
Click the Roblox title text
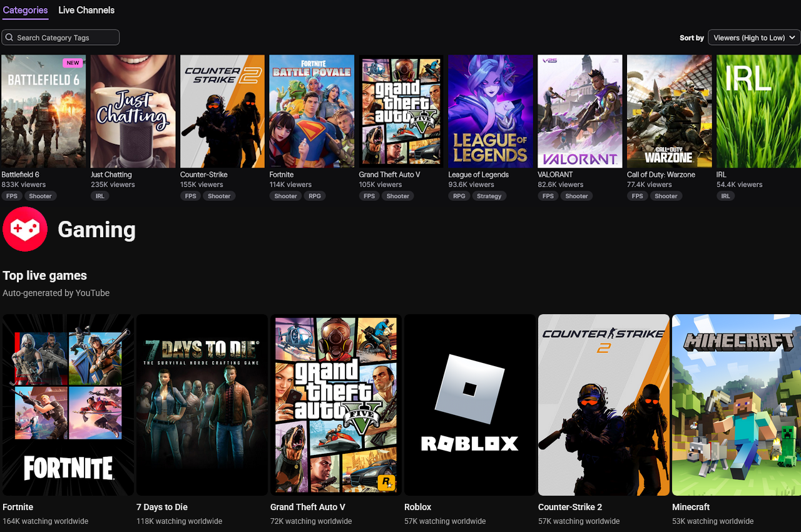point(418,507)
